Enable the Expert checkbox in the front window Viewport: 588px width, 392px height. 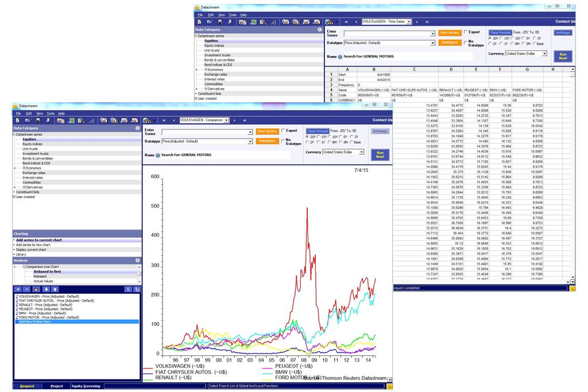click(x=282, y=130)
